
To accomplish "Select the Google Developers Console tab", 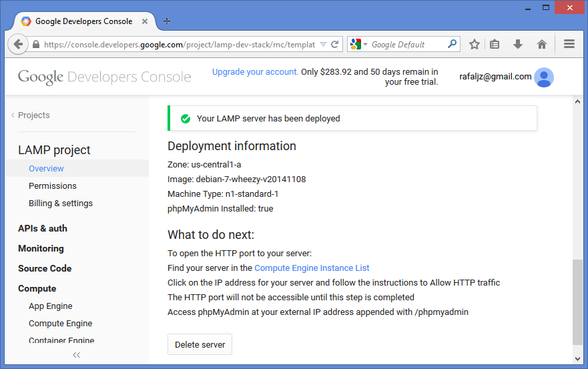I will (84, 21).
